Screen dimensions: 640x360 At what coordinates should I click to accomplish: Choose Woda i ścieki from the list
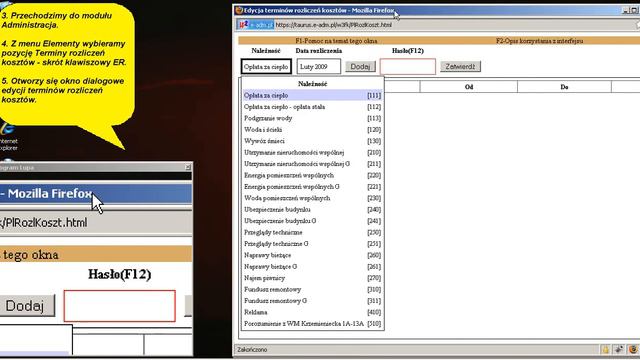coord(313,130)
